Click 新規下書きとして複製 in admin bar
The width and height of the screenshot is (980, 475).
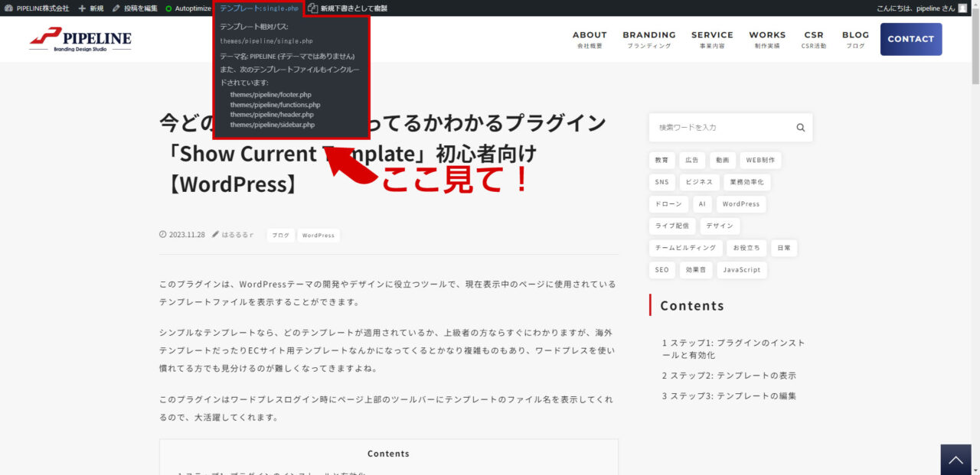pos(347,8)
